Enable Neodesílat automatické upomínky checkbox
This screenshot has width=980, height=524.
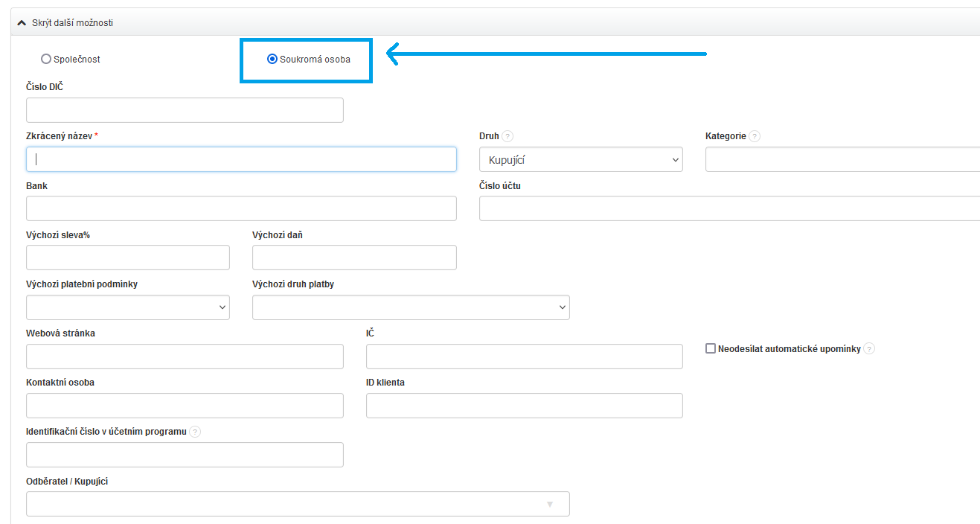(x=711, y=348)
